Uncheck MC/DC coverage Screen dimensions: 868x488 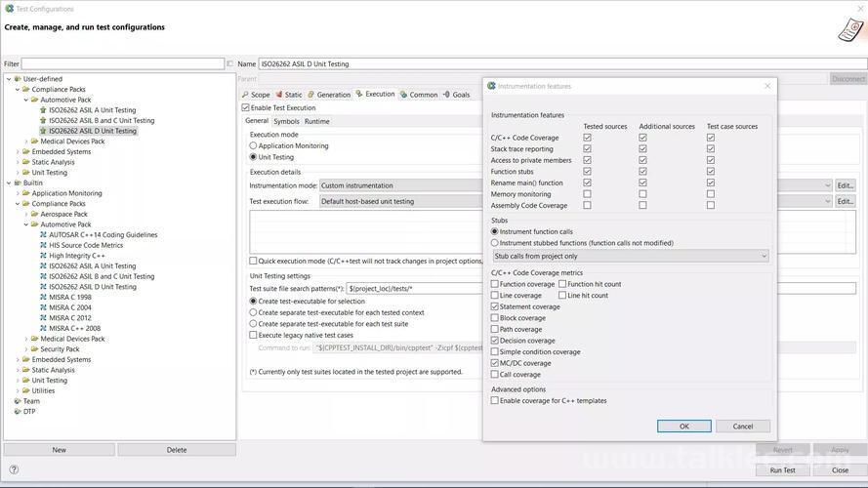click(x=495, y=363)
